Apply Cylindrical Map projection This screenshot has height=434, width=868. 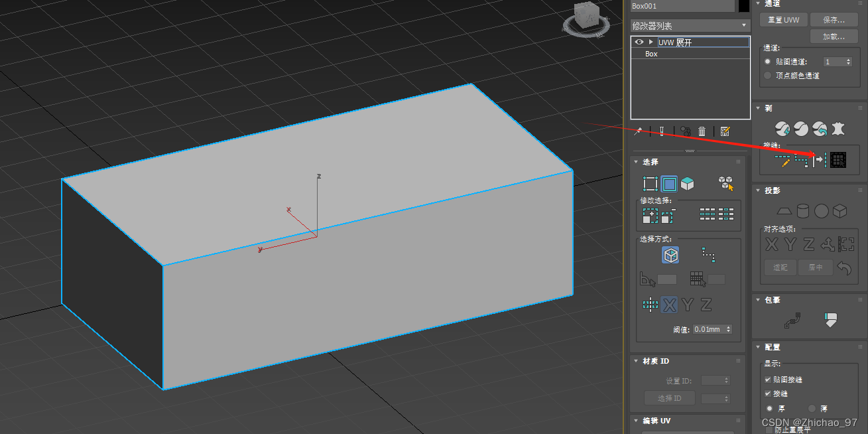pyautogui.click(x=802, y=211)
